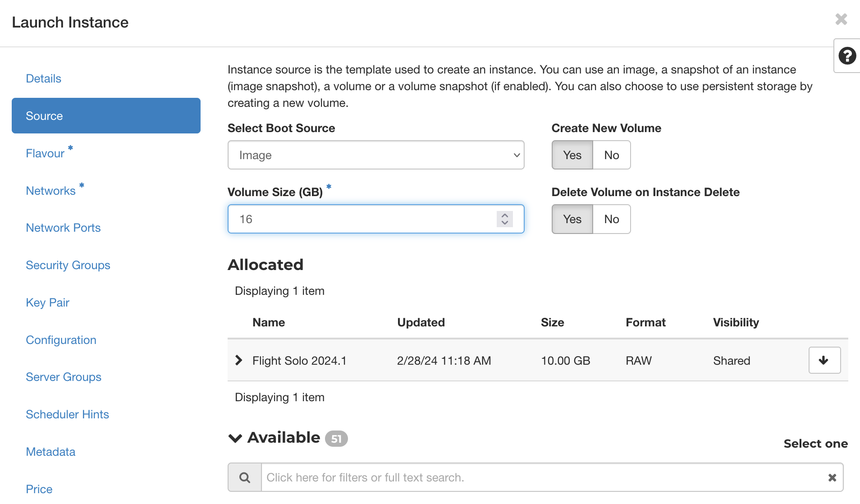This screenshot has width=860, height=504.
Task: Choose Yes for Delete Volume on Instance Delete
Action: [x=572, y=219]
